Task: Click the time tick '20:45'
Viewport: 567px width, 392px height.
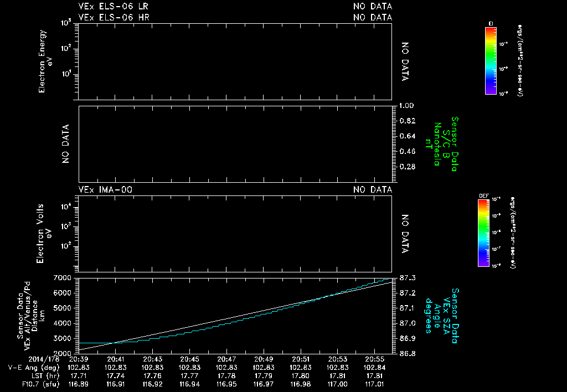Action: click(189, 359)
